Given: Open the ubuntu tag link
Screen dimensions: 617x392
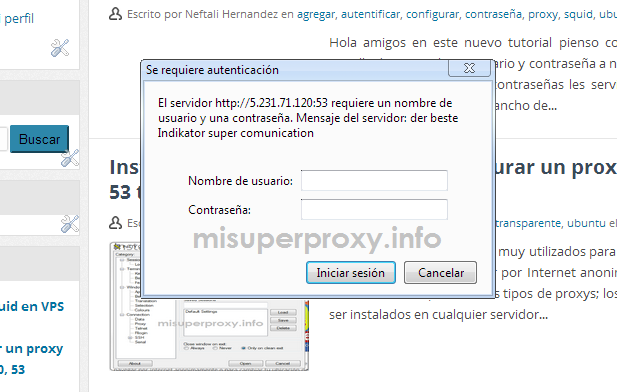Looking at the screenshot, I should [586, 223].
